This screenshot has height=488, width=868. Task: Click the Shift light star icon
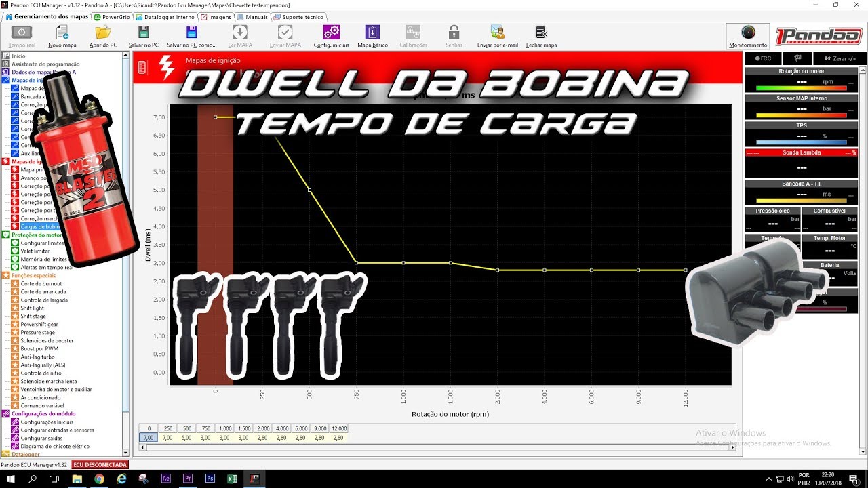click(x=15, y=308)
